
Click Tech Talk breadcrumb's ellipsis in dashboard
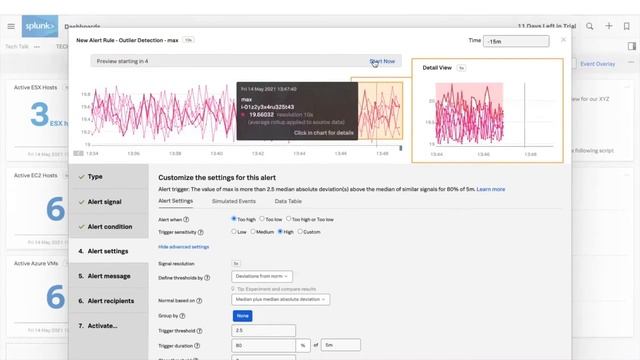(37, 47)
